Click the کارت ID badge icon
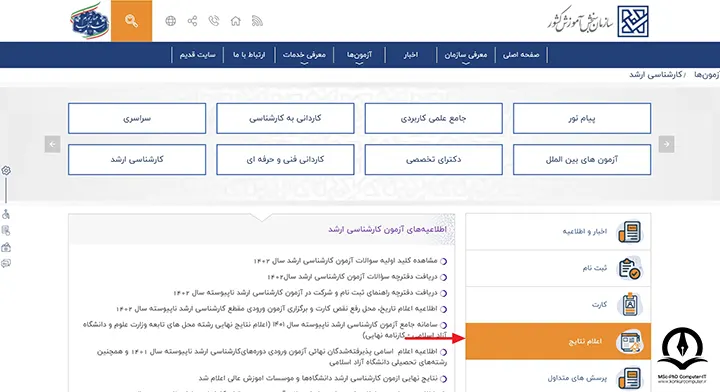This screenshot has height=392, width=720. coord(630,304)
